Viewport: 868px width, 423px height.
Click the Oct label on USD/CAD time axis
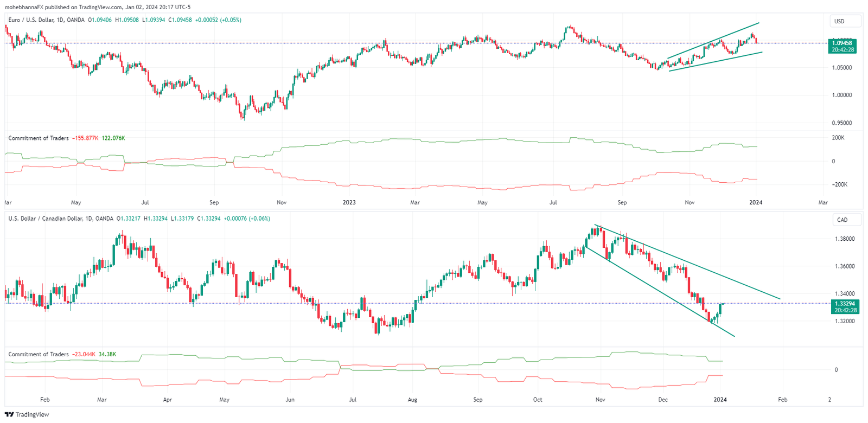pos(538,400)
